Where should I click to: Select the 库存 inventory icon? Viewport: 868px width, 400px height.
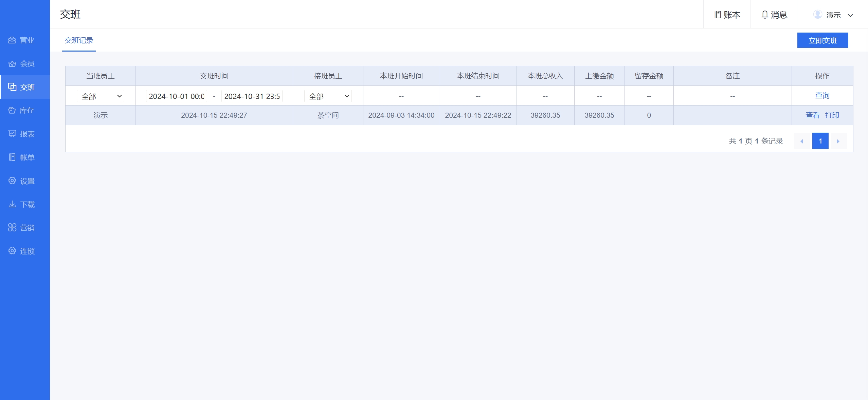pos(12,110)
